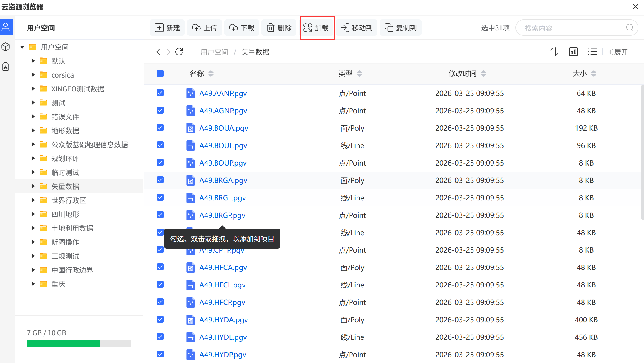Expand the 公众版基础地理信息数据 folder arrow
Image resolution: width=644 pixels, height=363 pixels.
33,144
